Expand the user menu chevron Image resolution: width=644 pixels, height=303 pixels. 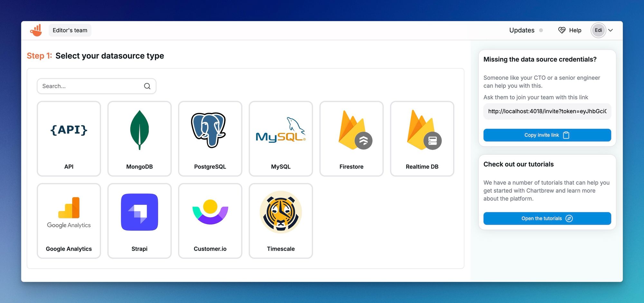pos(611,30)
